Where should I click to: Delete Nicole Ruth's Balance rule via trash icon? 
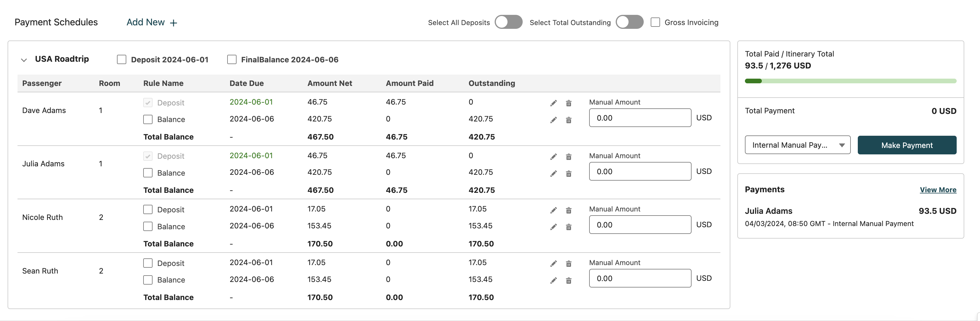pos(568,227)
